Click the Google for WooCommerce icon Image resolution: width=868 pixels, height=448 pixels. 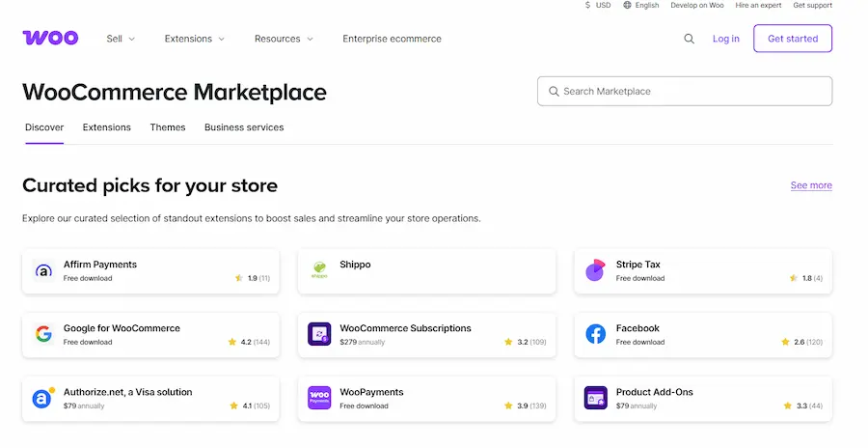[x=43, y=334]
